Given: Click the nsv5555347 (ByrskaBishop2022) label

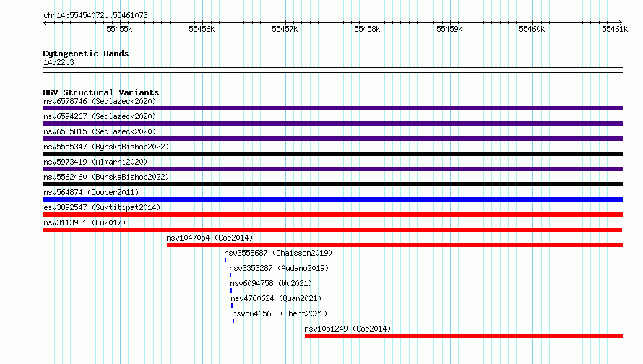Looking at the screenshot, I should tap(106, 147).
